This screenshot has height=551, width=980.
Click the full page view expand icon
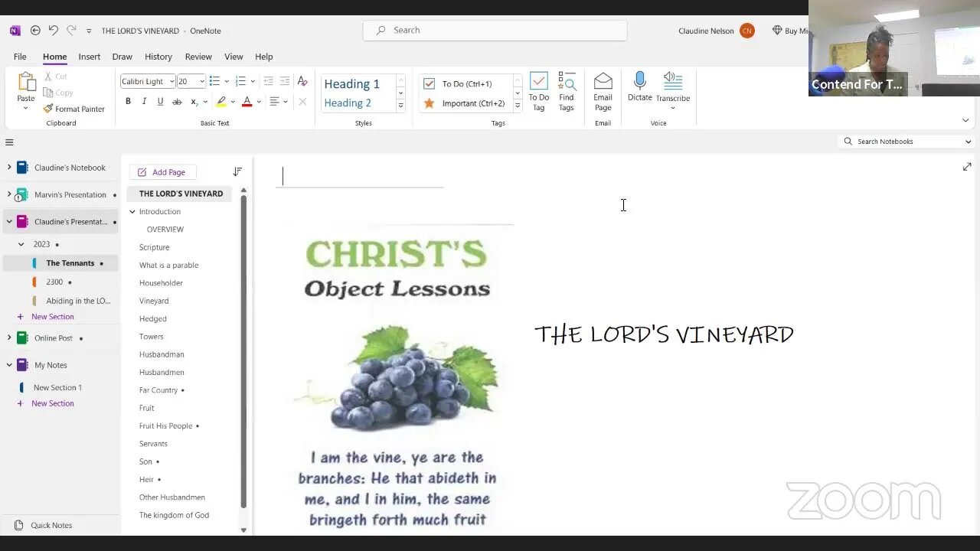[x=967, y=167]
